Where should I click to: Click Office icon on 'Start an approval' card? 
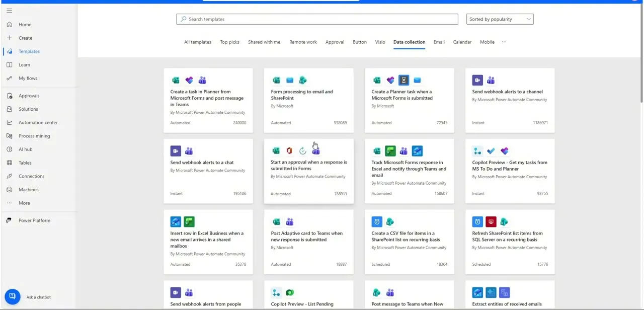click(289, 151)
